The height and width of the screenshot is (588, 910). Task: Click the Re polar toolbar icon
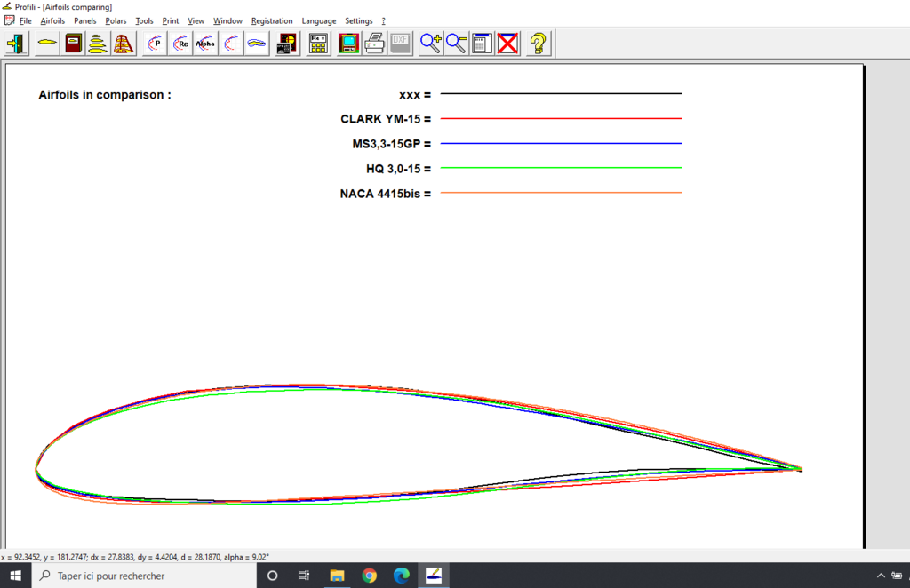click(180, 43)
